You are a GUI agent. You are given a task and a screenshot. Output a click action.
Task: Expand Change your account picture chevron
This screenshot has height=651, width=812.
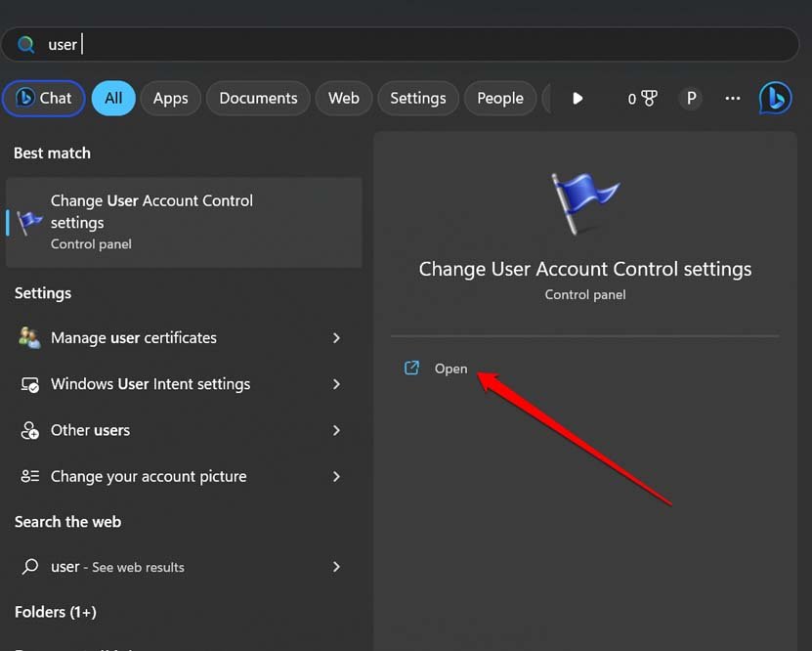pos(336,476)
